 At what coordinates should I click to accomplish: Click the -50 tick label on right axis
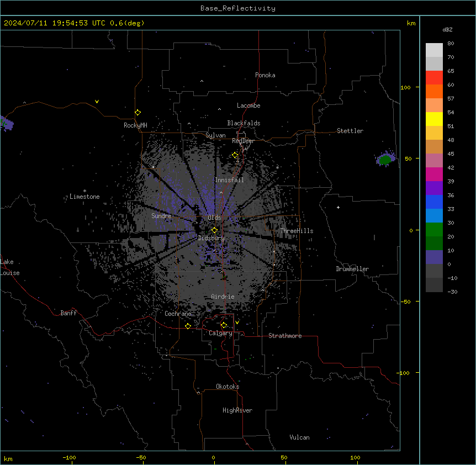point(405,302)
